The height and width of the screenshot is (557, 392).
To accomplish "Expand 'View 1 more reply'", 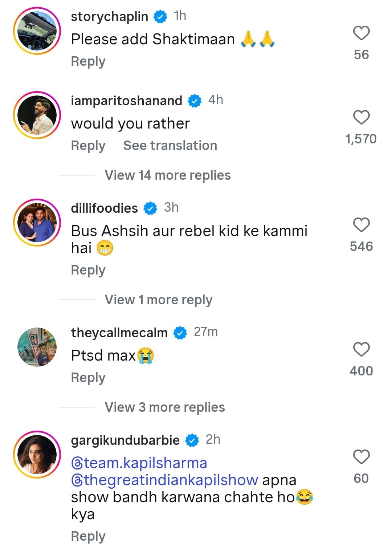I will [x=158, y=300].
